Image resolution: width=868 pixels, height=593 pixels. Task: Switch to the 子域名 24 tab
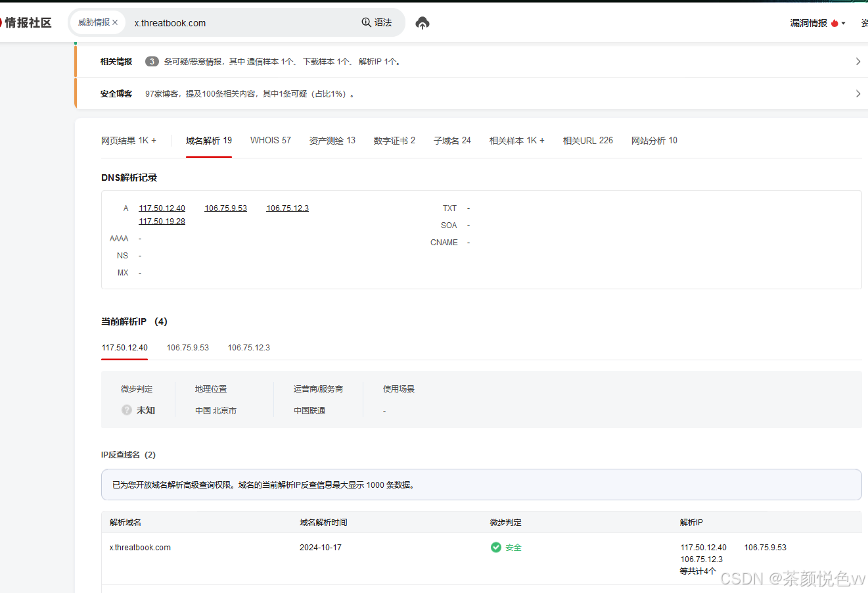pos(452,141)
